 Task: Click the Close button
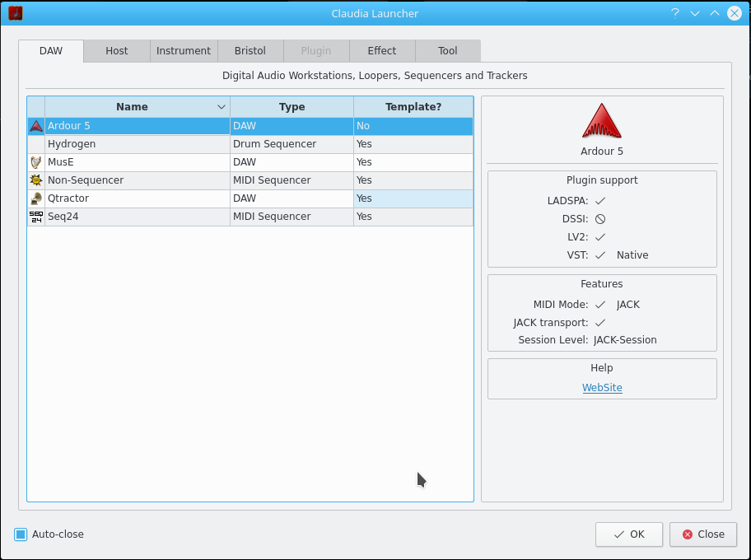coord(703,534)
